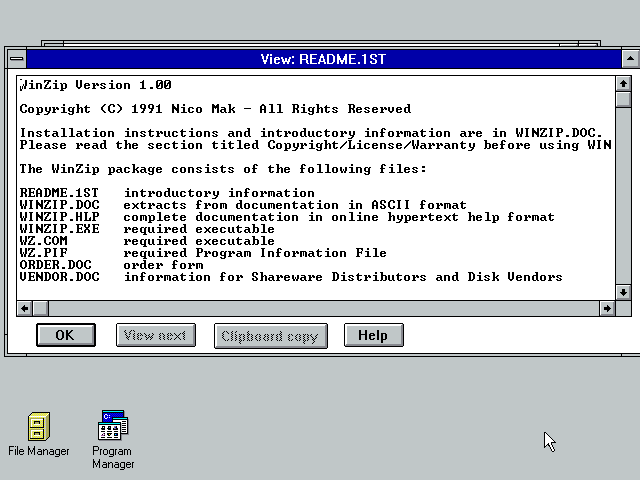Click the vertical scrollbar track below the thumb
The height and width of the screenshot is (480, 640).
623,196
